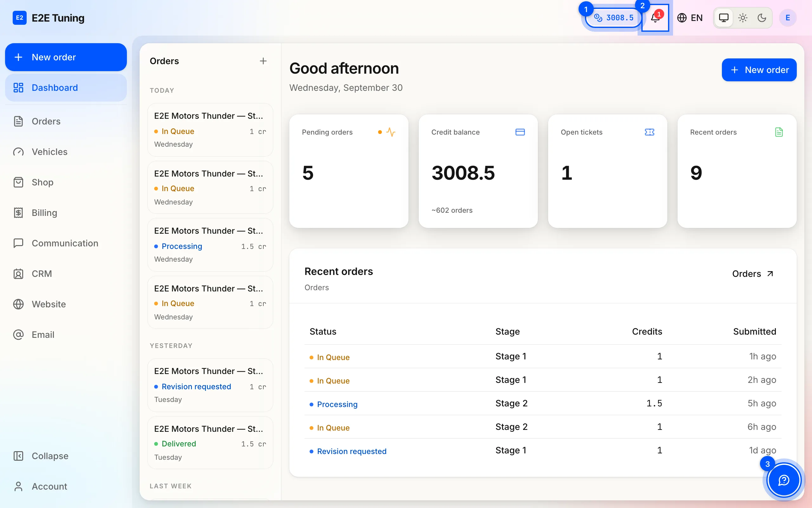Screen dimensions: 812x508
Task: Click the sidebar New order button
Action: click(x=66, y=57)
